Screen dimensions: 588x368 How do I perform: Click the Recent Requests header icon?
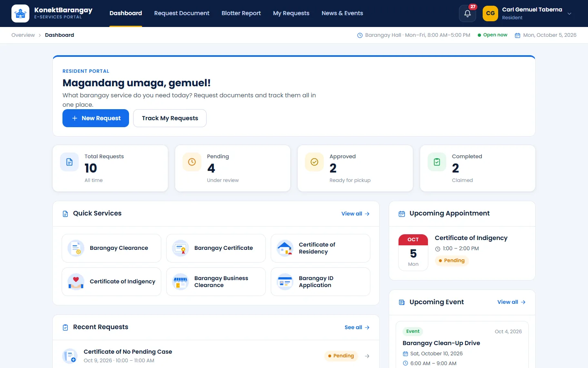tap(65, 328)
